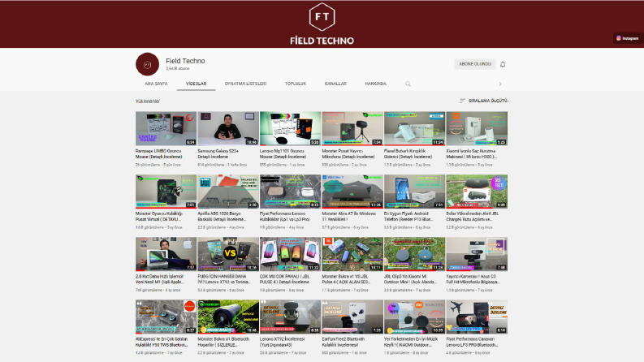Open the channel search magnifier icon
Viewport: 644px width, 362px height.
point(408,84)
